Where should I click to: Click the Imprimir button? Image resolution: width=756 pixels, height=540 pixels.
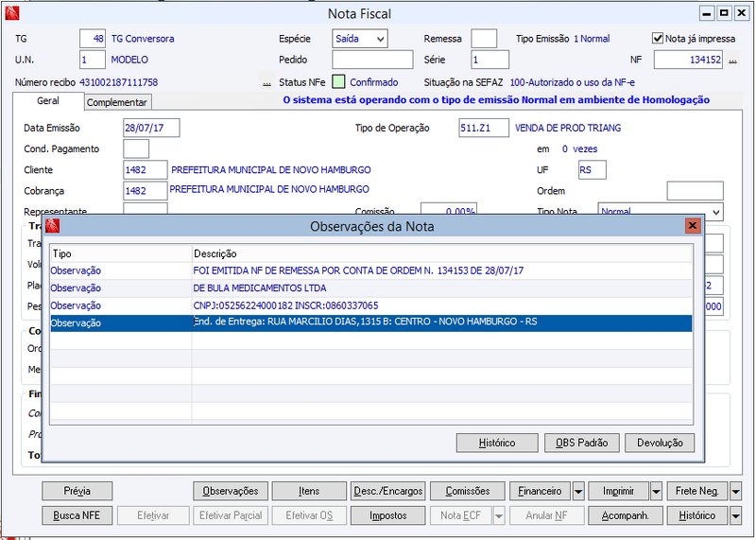tap(618, 491)
